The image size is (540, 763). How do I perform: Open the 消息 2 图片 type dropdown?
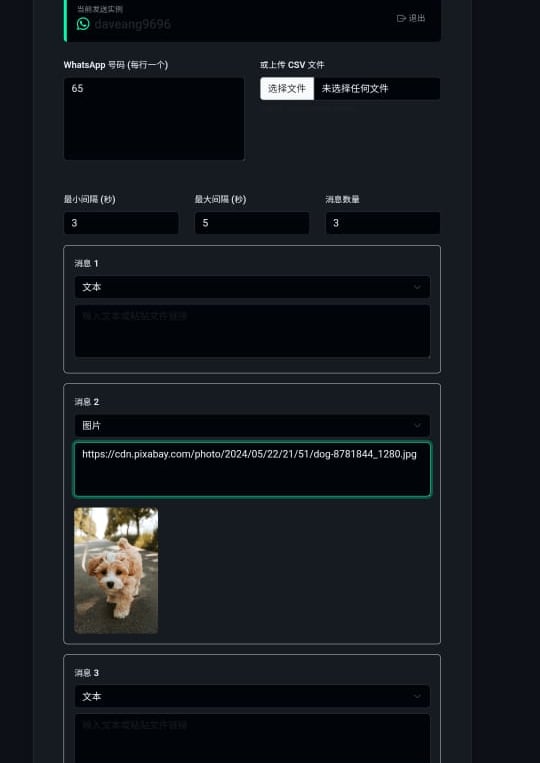click(x=252, y=426)
